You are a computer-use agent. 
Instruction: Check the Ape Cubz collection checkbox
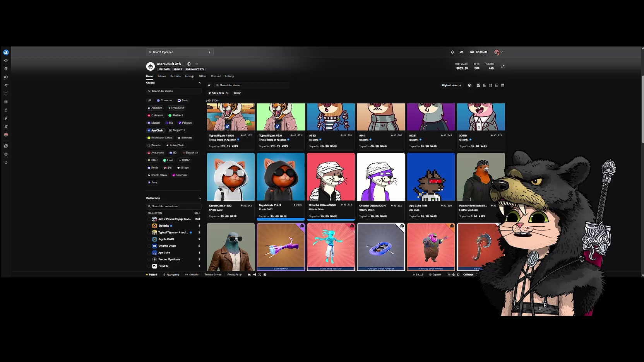coord(149,253)
